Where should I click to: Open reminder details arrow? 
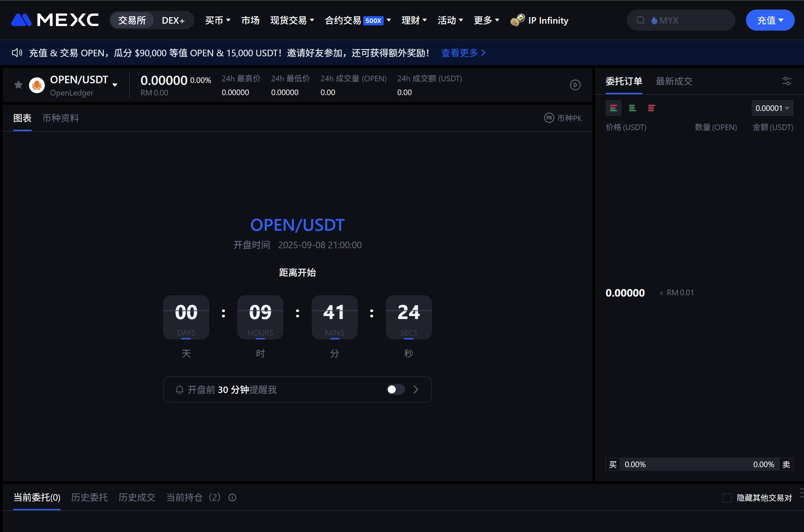click(416, 389)
